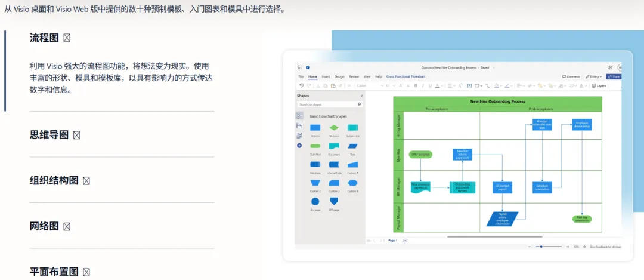Click the blue add stencil plus icon
644x280 pixels.
(x=299, y=146)
